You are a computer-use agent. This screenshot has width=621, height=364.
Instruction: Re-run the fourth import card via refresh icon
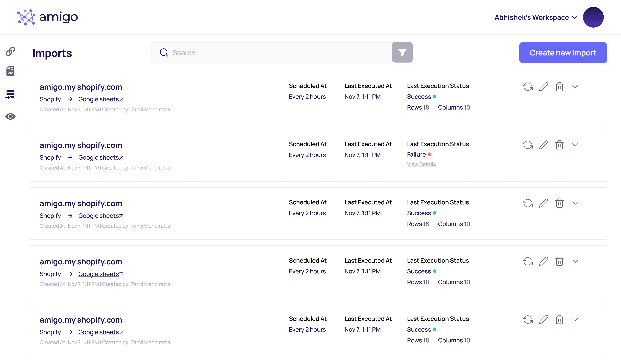point(528,261)
